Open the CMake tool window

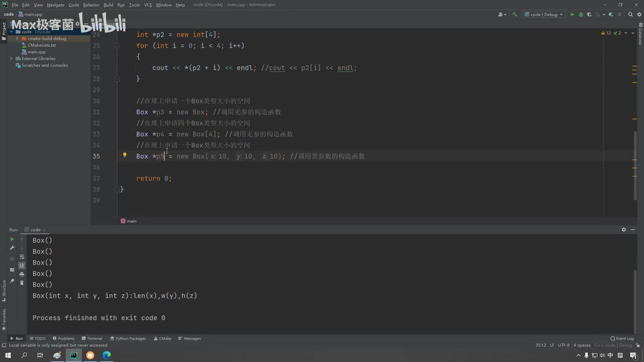(163, 338)
